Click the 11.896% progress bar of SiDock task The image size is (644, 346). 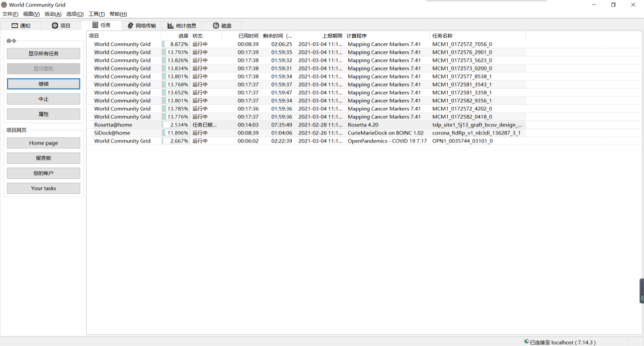[176, 133]
